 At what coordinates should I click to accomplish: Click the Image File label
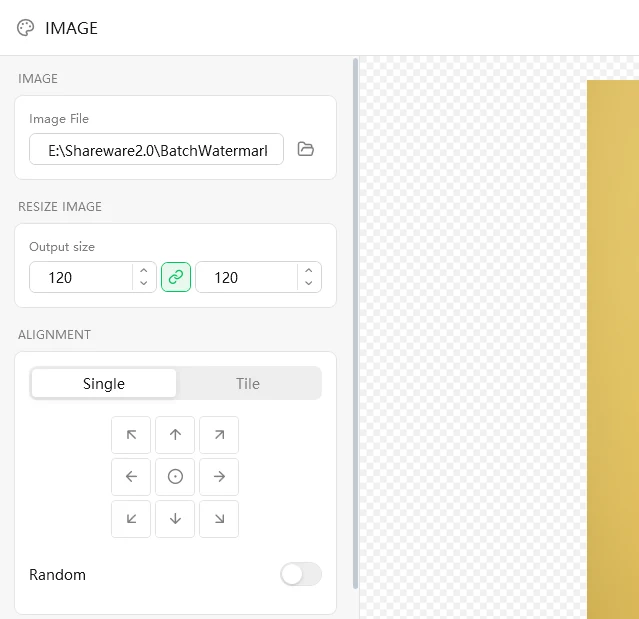coord(59,119)
